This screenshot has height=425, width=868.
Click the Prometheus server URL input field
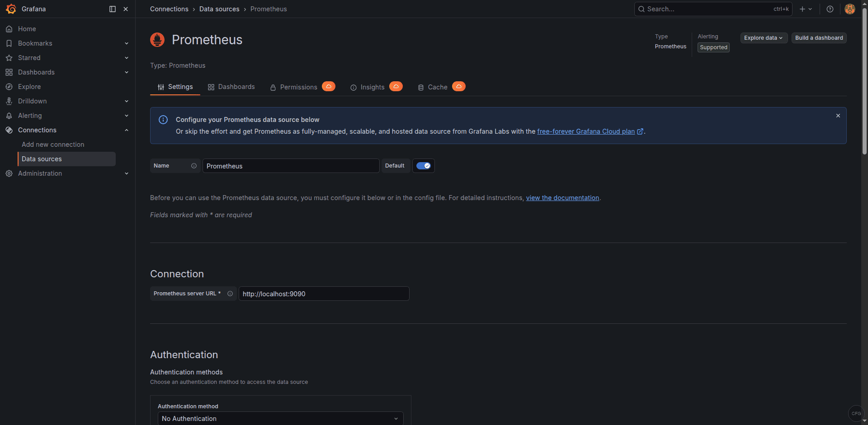coord(324,294)
